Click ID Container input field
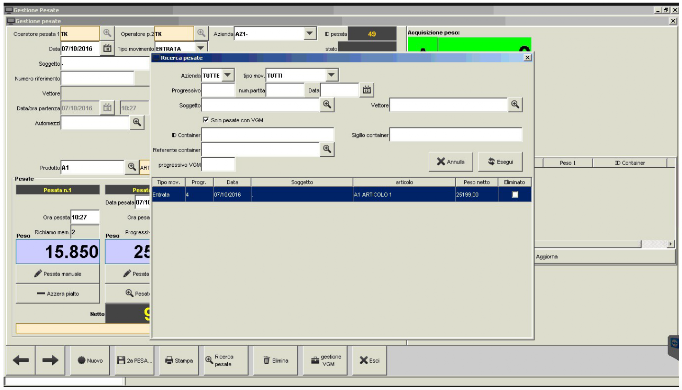This screenshot has width=682, height=390. [x=267, y=134]
